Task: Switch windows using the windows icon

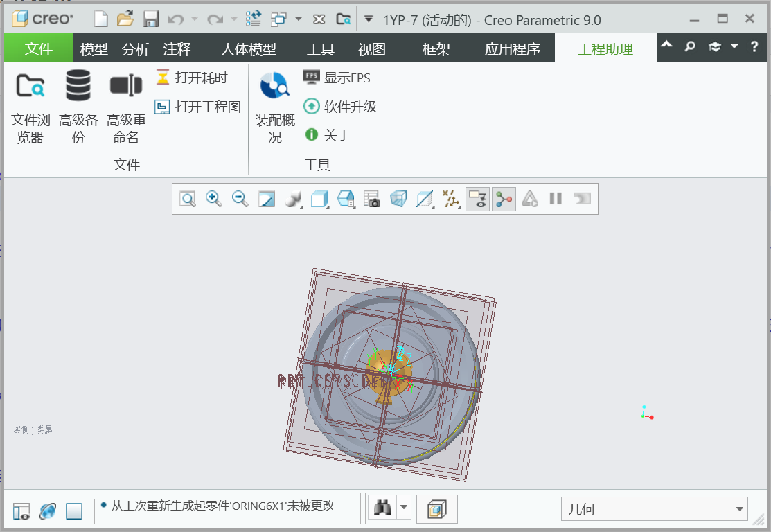Action: coord(278,19)
